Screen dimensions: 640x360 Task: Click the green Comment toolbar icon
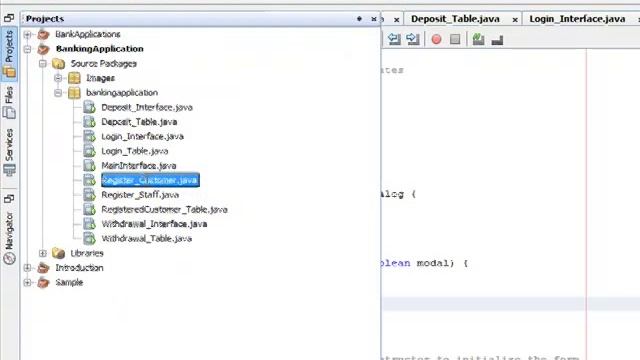point(478,39)
